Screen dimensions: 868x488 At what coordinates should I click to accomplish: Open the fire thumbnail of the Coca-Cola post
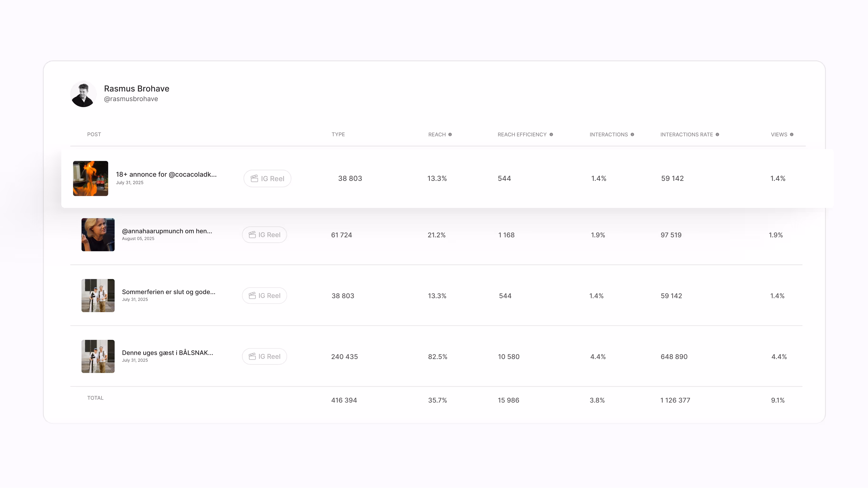pyautogui.click(x=91, y=178)
